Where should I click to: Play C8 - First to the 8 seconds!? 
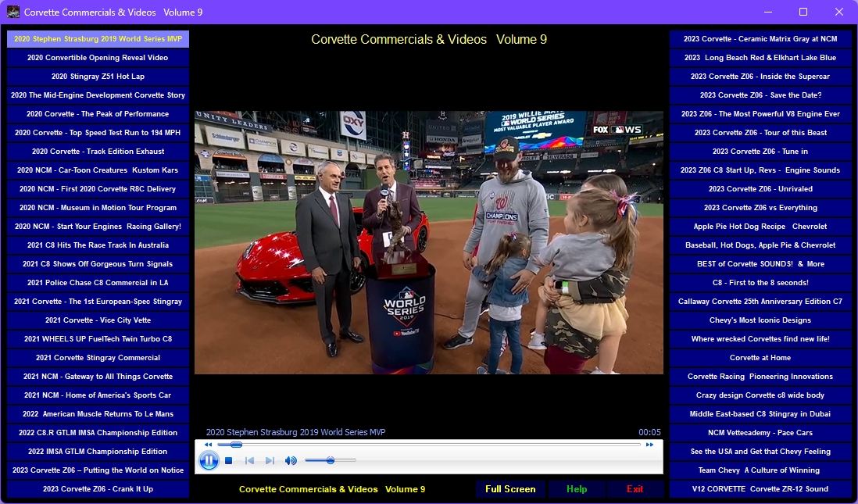point(760,282)
